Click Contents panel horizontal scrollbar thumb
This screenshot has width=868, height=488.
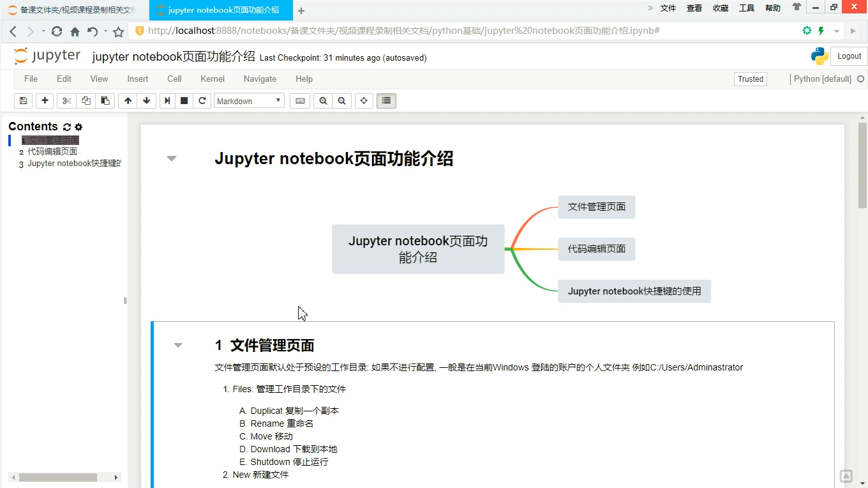click(x=58, y=477)
